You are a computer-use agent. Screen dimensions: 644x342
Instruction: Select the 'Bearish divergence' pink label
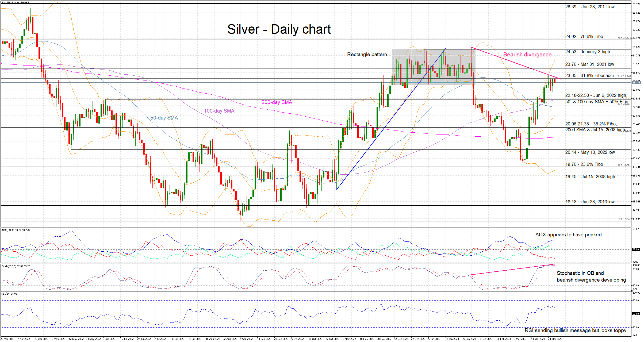tap(527, 55)
